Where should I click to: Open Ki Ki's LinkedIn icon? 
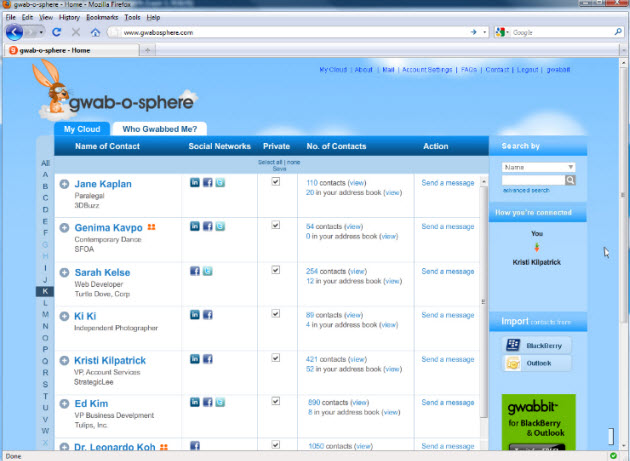click(x=194, y=315)
